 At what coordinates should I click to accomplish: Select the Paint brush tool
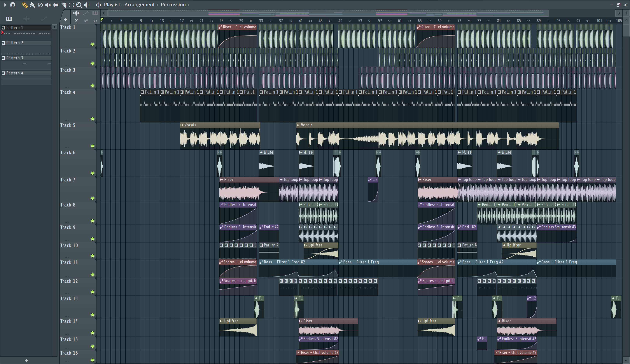tap(32, 5)
